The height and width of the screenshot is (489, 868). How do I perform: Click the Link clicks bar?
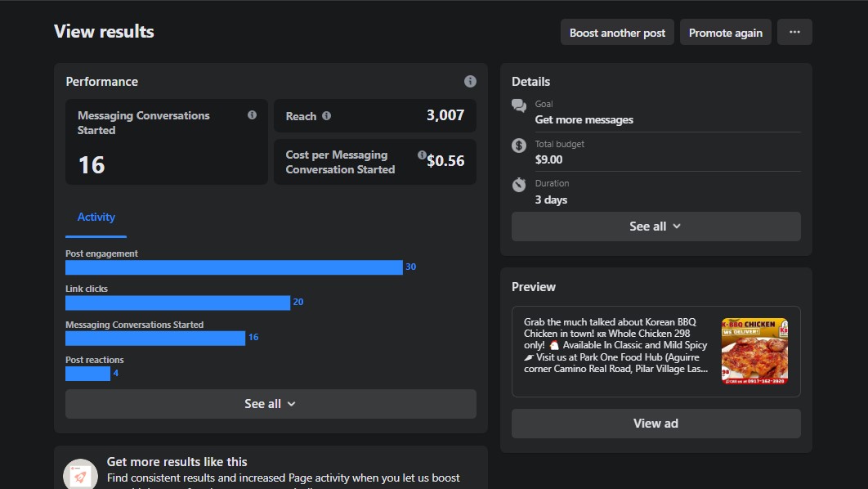tap(177, 303)
